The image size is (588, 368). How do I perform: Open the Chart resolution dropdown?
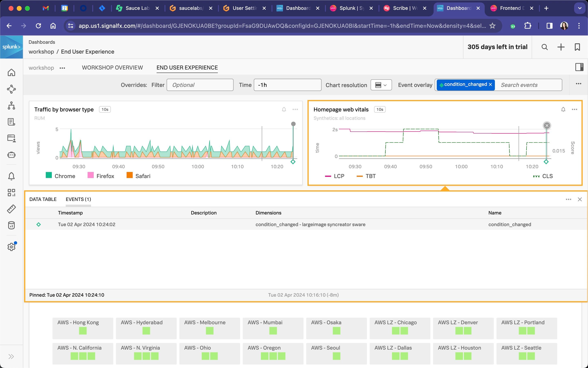(381, 85)
